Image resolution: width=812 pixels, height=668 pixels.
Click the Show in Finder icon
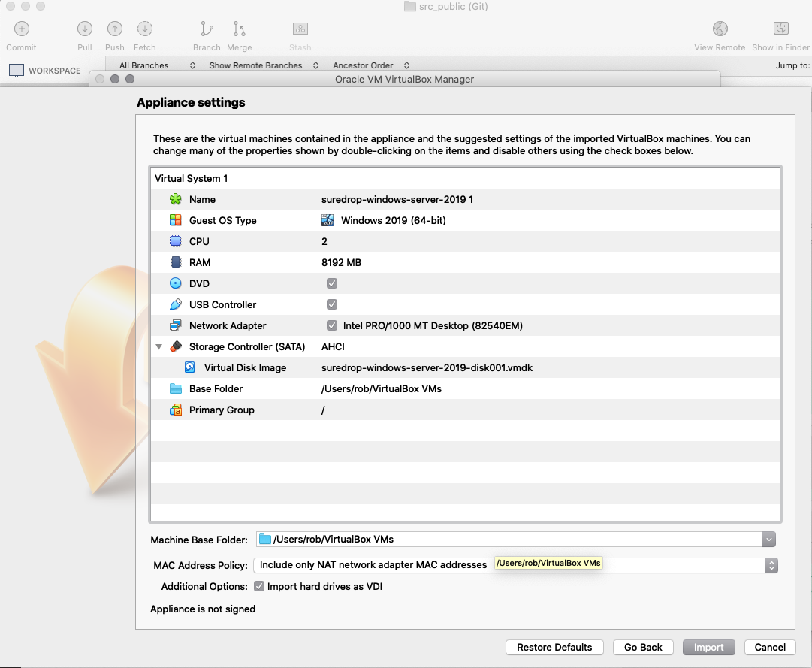pyautogui.click(x=781, y=28)
